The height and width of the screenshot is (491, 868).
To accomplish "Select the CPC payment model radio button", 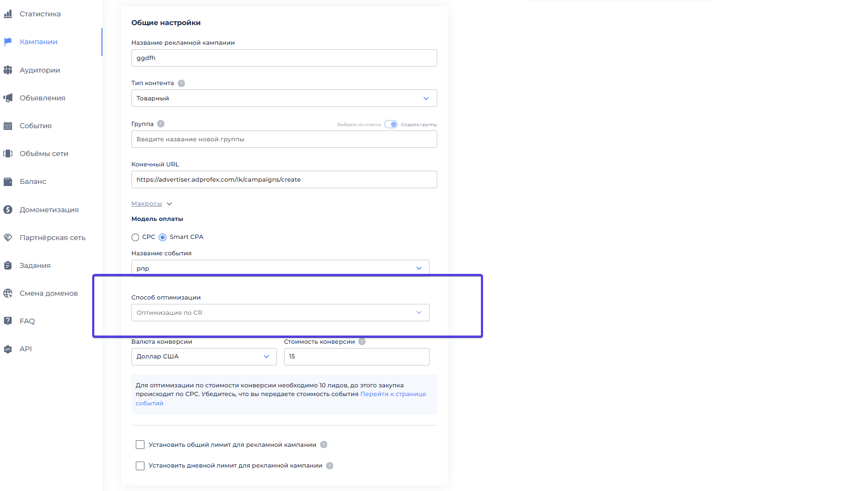I will coord(135,237).
